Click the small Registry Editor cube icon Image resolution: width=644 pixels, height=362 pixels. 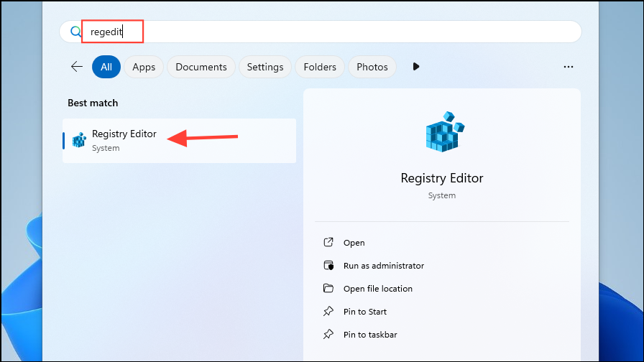[x=79, y=140]
